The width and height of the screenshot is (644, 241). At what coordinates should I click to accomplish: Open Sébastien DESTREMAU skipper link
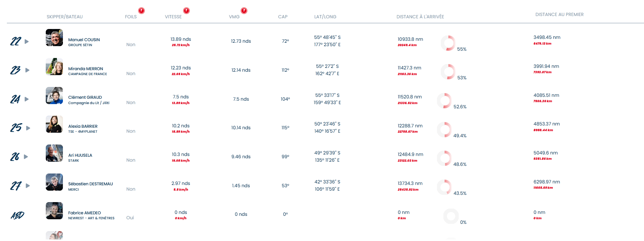click(90, 184)
